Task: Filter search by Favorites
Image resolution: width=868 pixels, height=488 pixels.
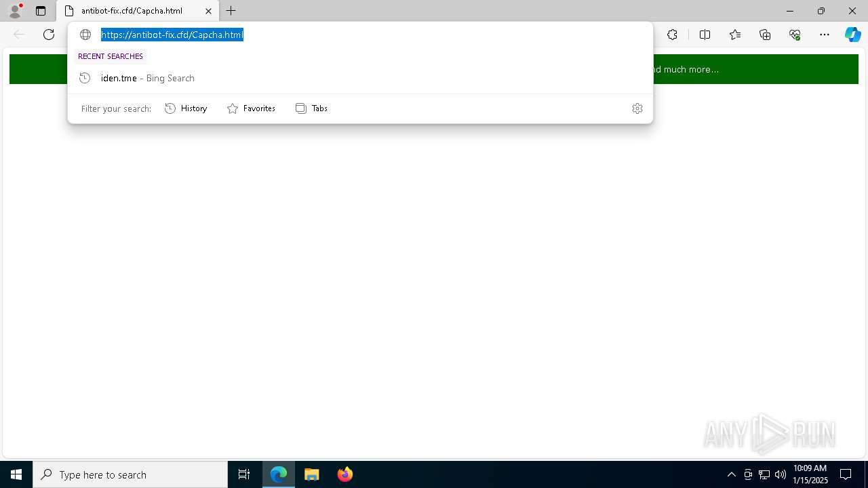Action: point(251,108)
